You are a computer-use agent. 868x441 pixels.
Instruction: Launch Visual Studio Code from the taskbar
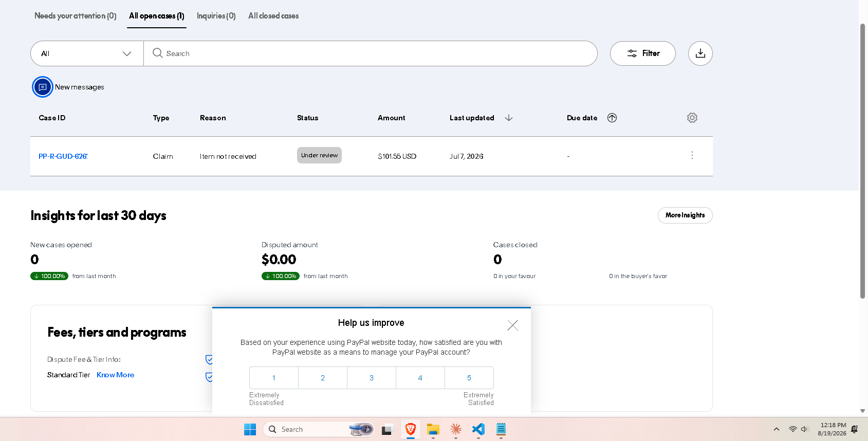pyautogui.click(x=478, y=429)
